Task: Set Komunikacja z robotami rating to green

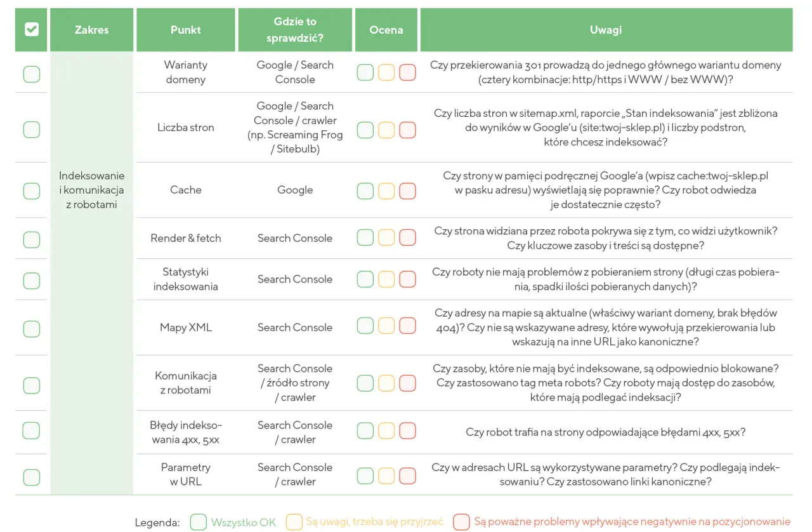Action: coord(365,383)
